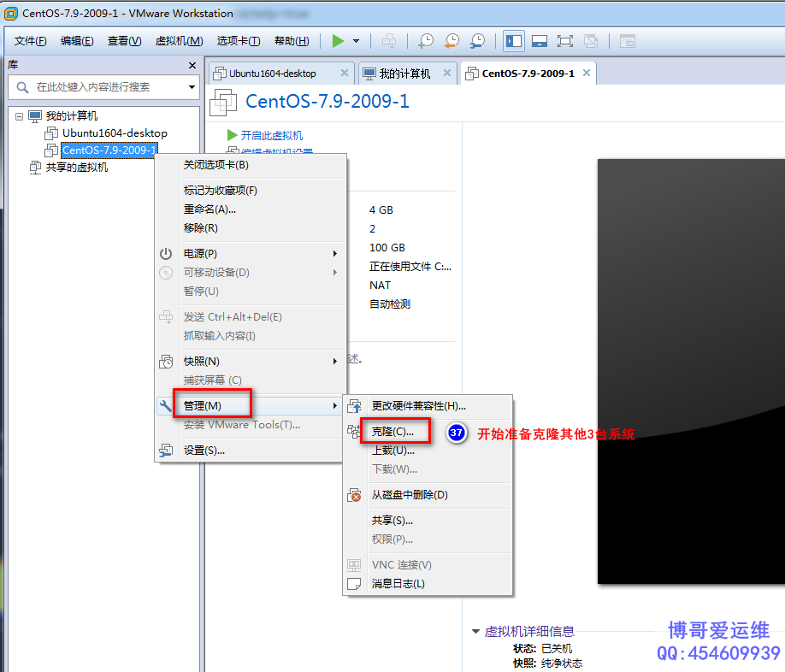Open the 帮助(H) menu

click(292, 41)
